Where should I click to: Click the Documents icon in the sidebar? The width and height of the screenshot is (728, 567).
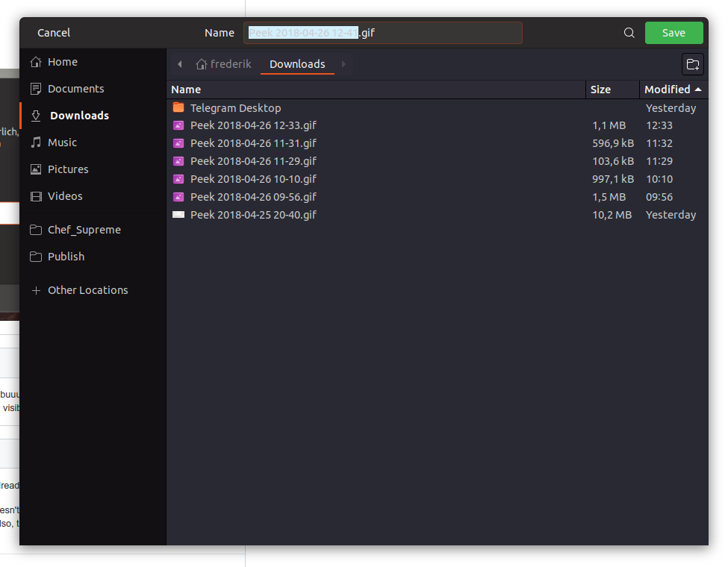[36, 89]
